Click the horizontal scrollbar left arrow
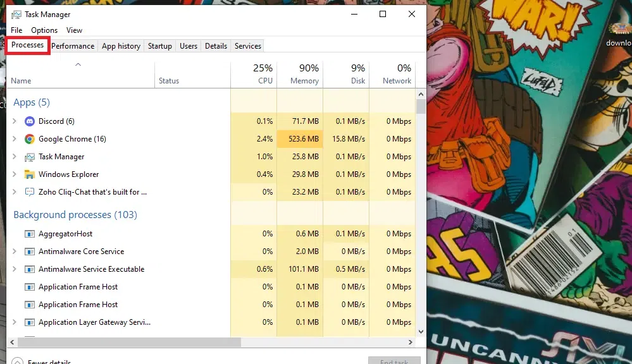This screenshot has height=364, width=632. 12,343
